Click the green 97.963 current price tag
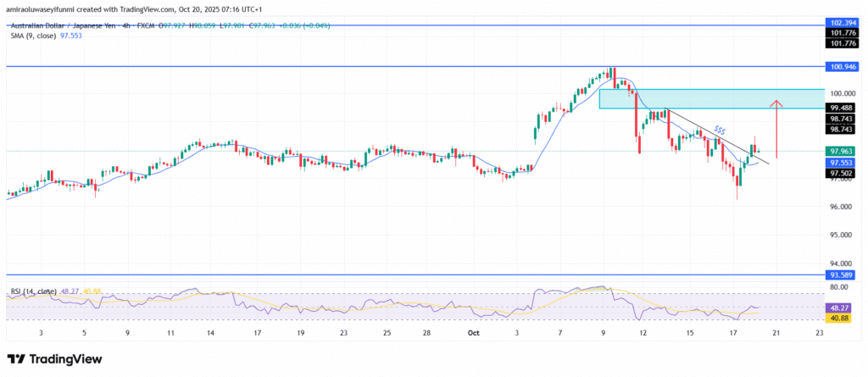 (842, 151)
